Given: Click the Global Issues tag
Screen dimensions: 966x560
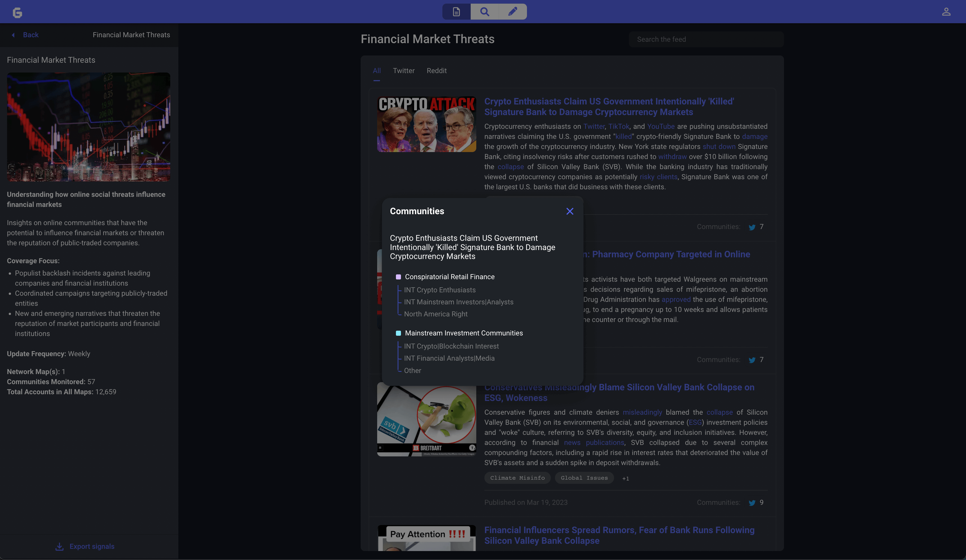Looking at the screenshot, I should point(584,478).
